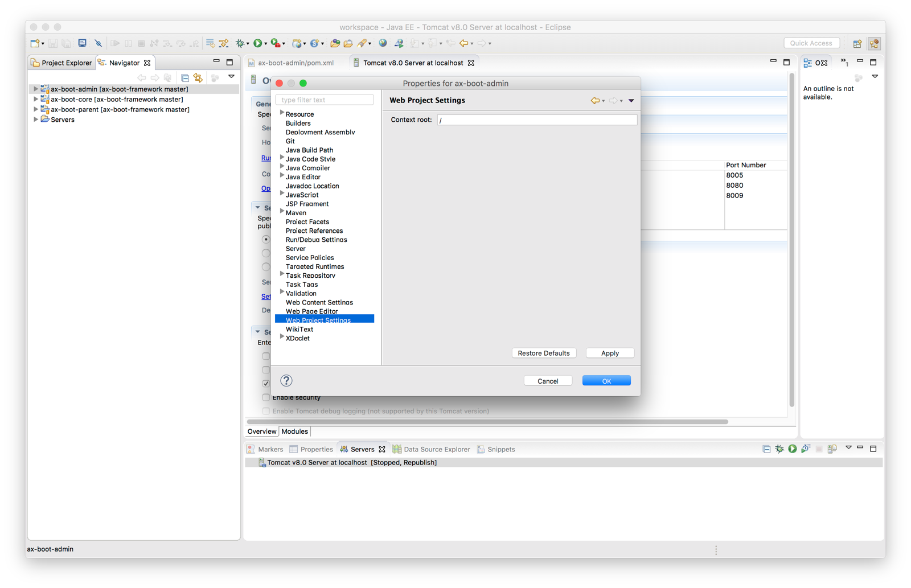Click the New file wizard toolbar icon
The image size is (911, 588).
point(35,43)
